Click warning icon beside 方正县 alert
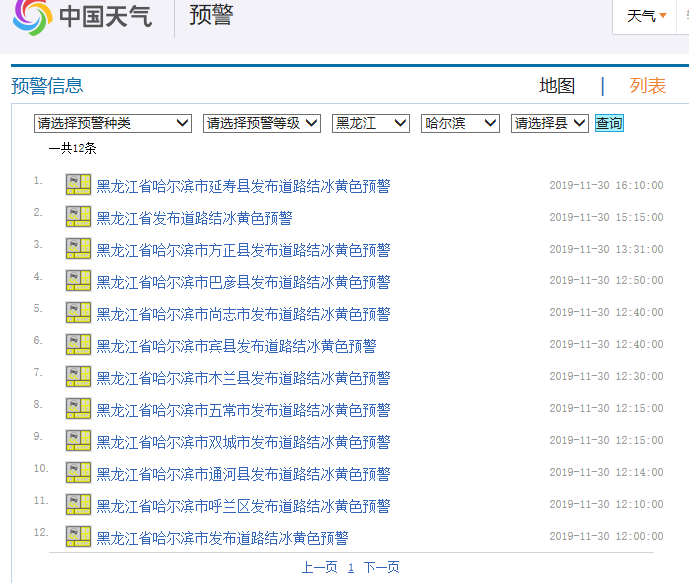The image size is (689, 583). 78,249
